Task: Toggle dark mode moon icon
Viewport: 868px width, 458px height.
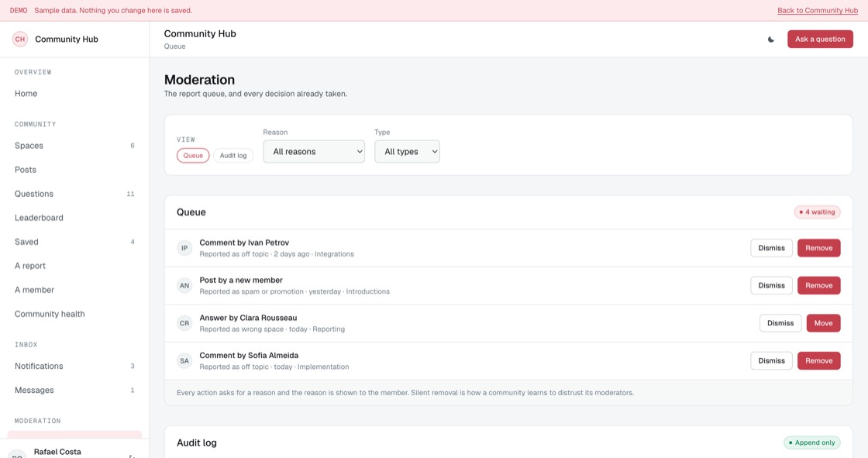Action: click(x=770, y=40)
